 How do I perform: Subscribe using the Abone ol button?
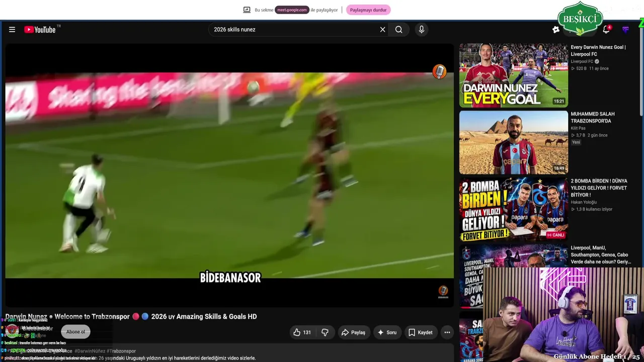point(75,332)
